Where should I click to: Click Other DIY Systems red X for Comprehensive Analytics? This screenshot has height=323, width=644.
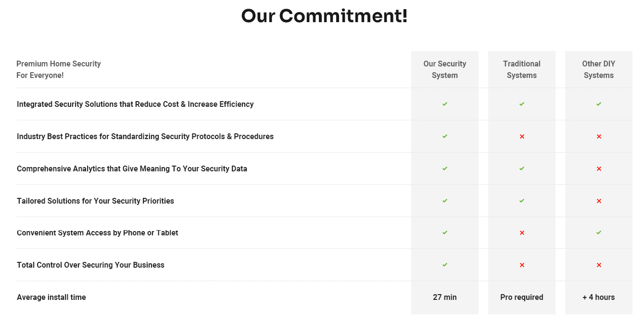599,169
